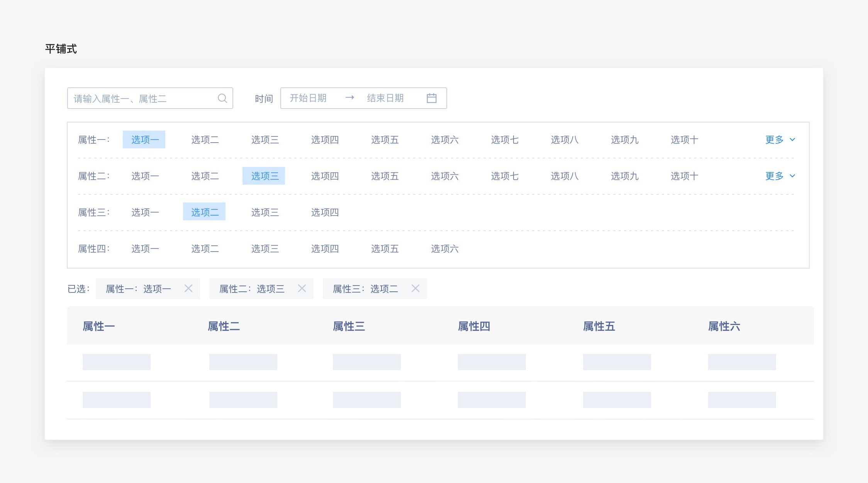
Task: Choose 选项四 in 属性二 row
Action: (x=325, y=176)
